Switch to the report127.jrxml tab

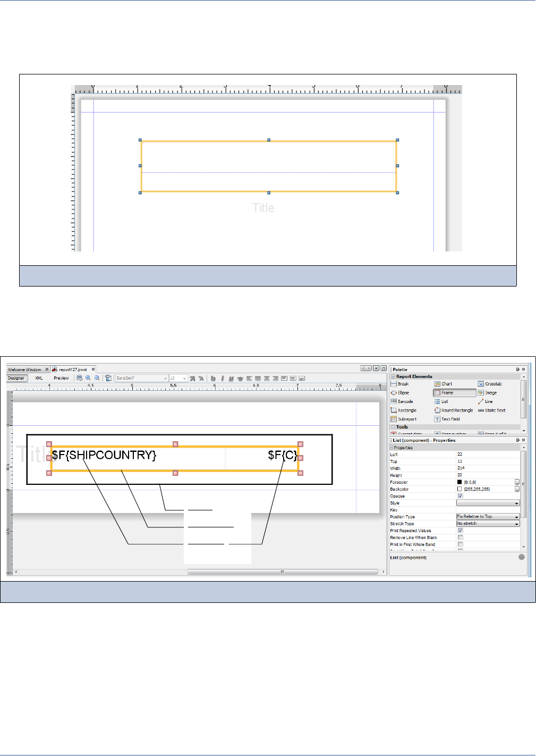pos(73,369)
